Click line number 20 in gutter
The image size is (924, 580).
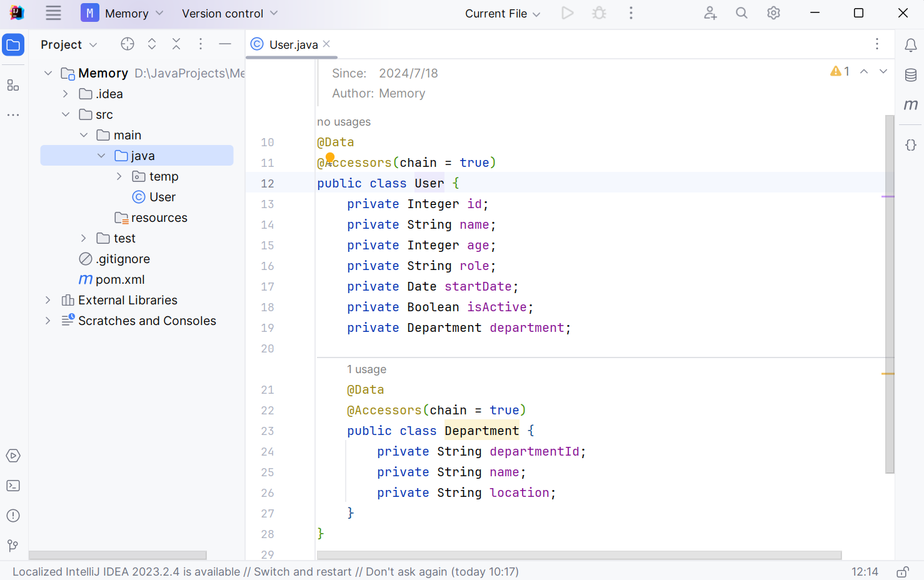pyautogui.click(x=268, y=348)
